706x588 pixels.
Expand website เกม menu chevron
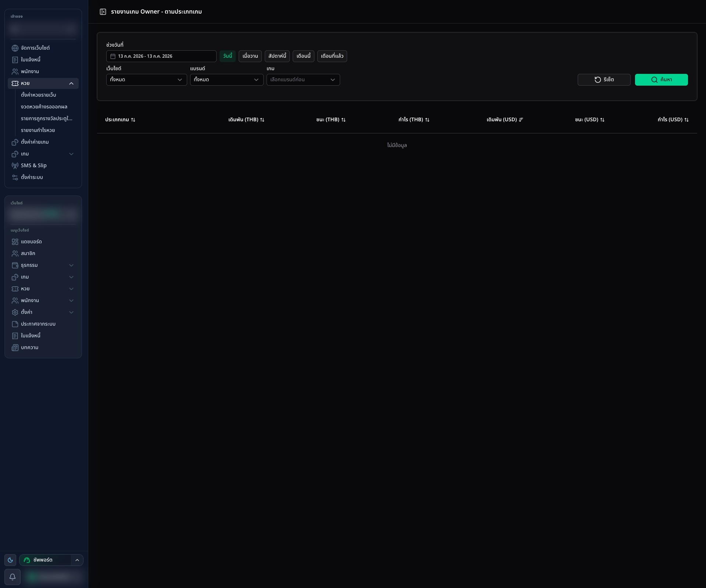[x=71, y=277]
